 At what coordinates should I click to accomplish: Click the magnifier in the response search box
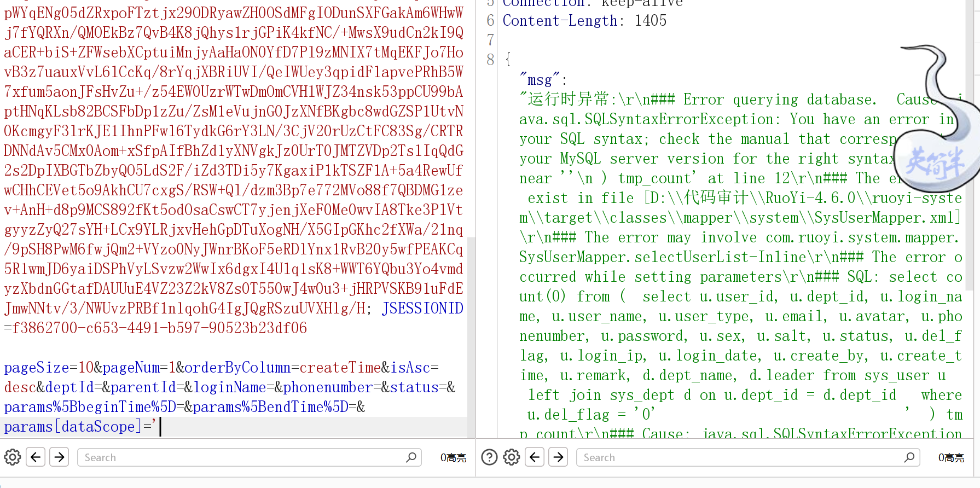pos(909,457)
